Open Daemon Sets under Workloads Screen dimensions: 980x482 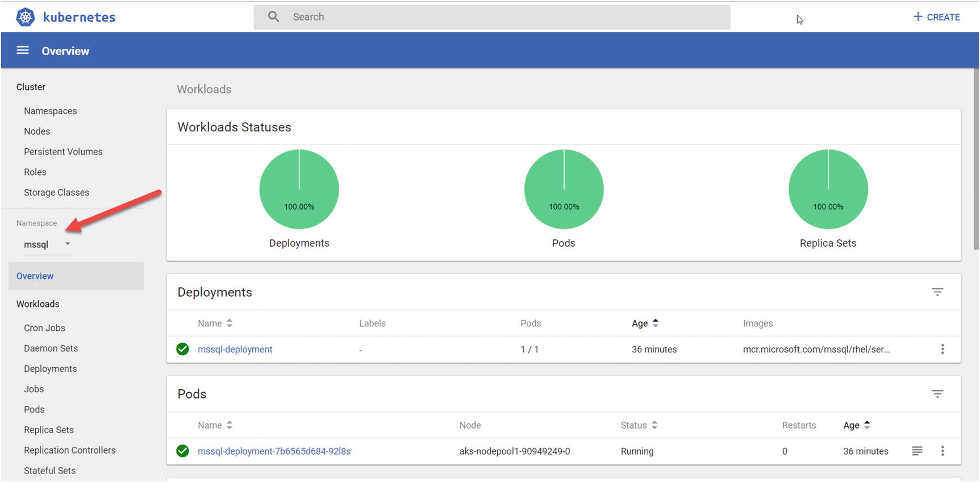pos(51,348)
